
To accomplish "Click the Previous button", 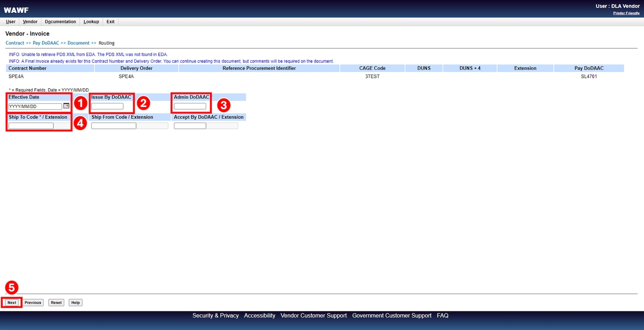I will click(33, 303).
